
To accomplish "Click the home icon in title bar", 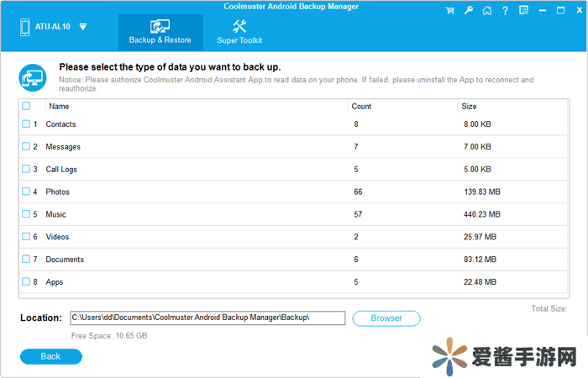I will (x=486, y=10).
